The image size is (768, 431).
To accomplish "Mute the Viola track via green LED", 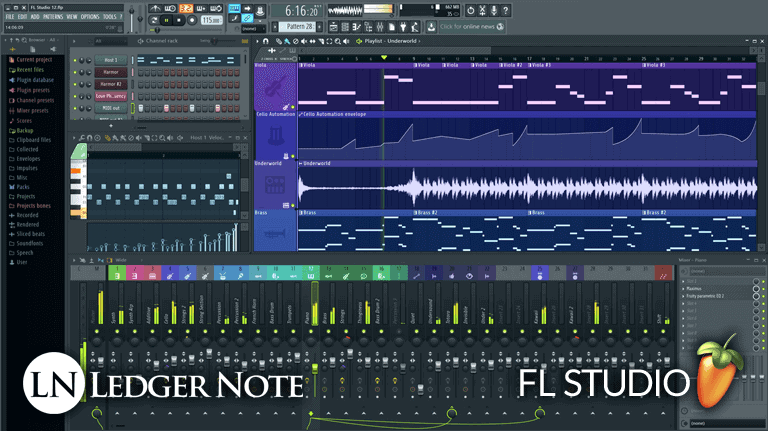I will click(293, 107).
